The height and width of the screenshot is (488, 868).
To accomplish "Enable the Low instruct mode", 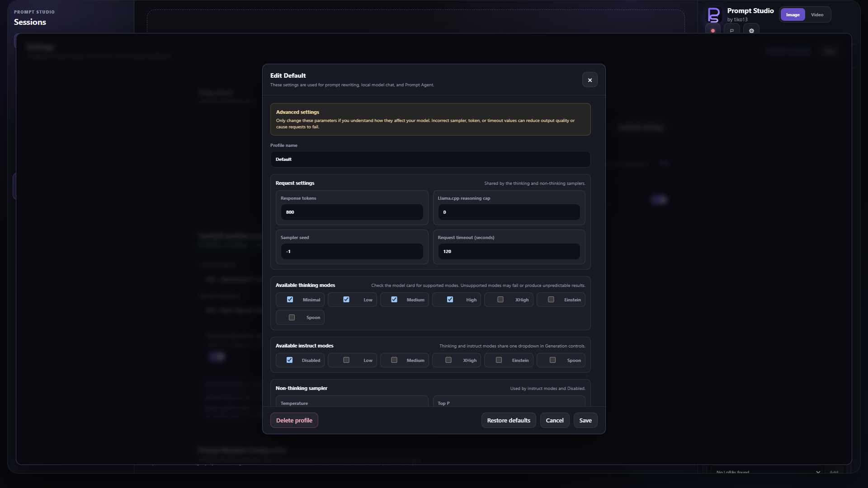I will point(346,360).
